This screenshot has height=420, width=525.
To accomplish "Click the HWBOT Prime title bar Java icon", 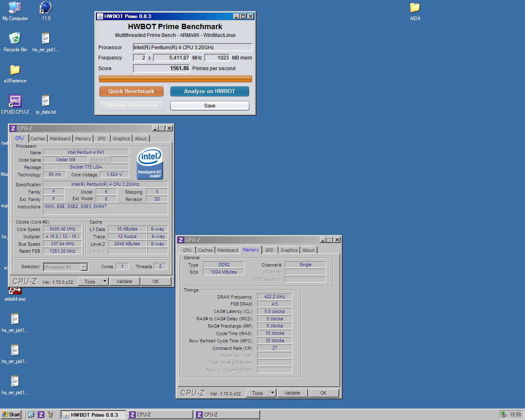I will 100,16.
